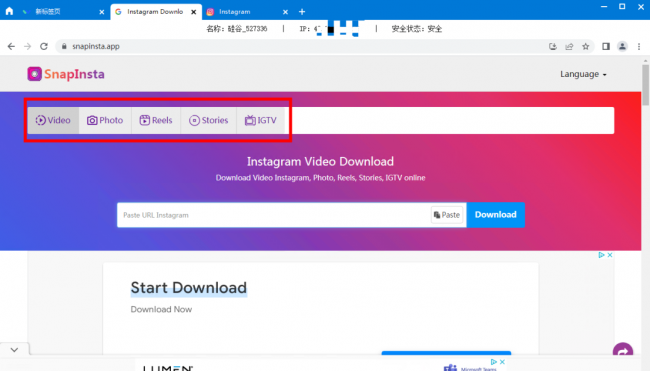Close the Instagram tab
650x371 pixels.
[285, 12]
